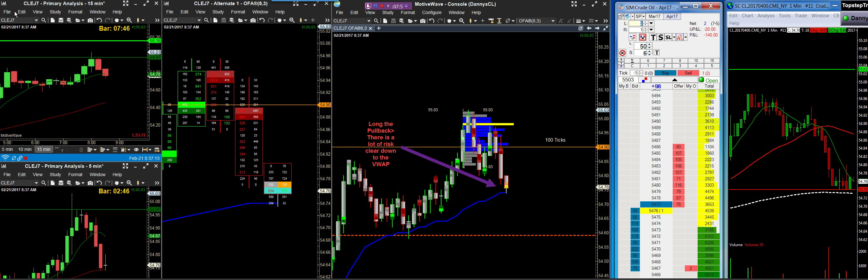Click the lock scale icon in Console toolbar

(x=491, y=21)
